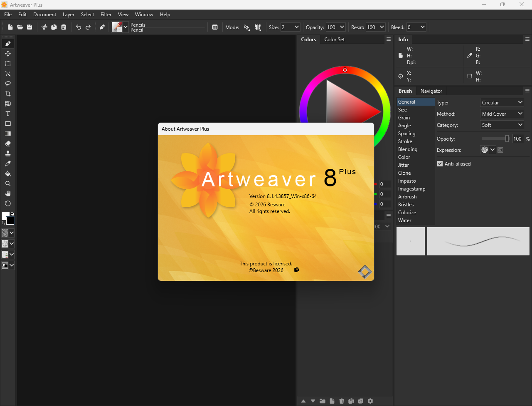The width and height of the screenshot is (532, 406).
Task: Select the Hand pan tool
Action: point(8,193)
